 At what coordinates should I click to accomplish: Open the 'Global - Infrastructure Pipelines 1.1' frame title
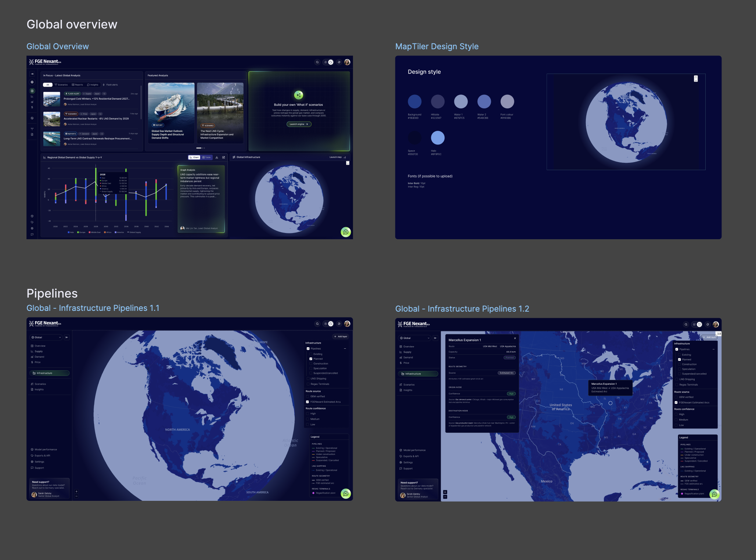coord(93,308)
